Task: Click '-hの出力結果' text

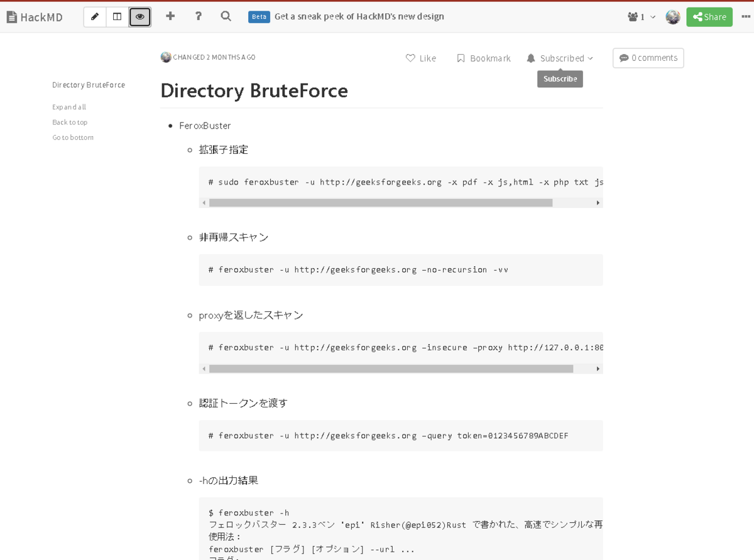Action: [229, 481]
